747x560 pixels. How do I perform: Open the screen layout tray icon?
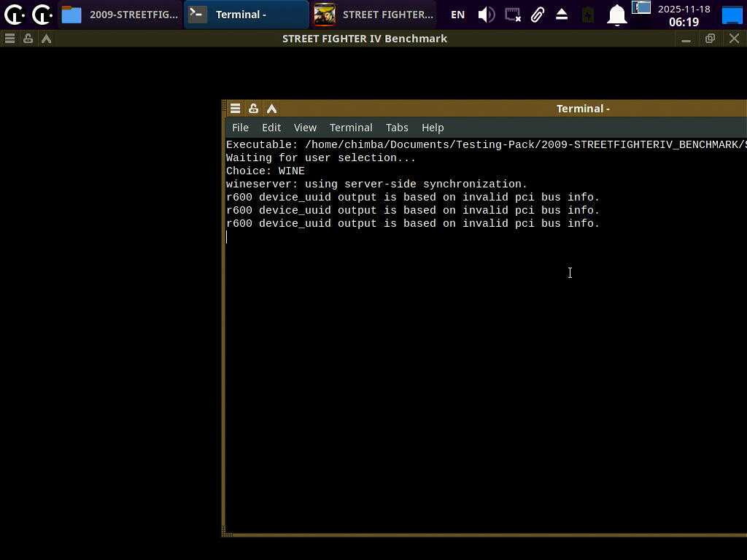641,7
